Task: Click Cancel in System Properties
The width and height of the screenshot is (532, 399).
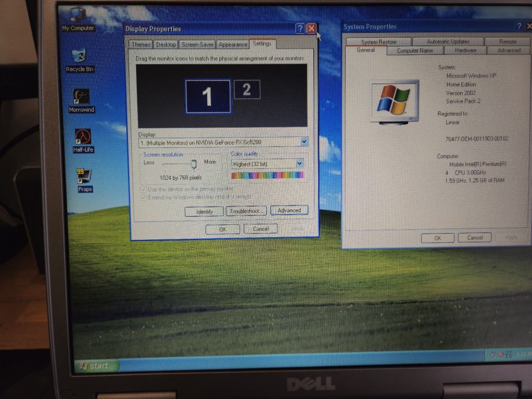Action: point(475,238)
